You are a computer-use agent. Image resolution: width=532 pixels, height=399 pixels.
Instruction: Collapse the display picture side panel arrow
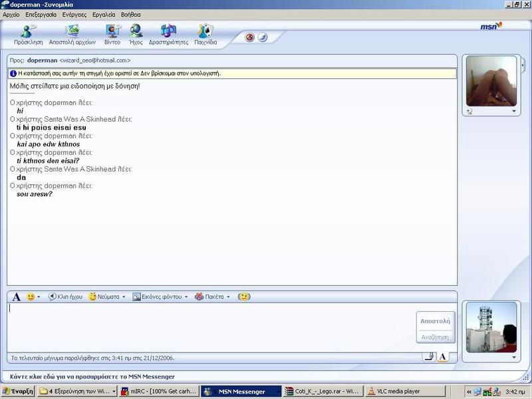click(523, 64)
